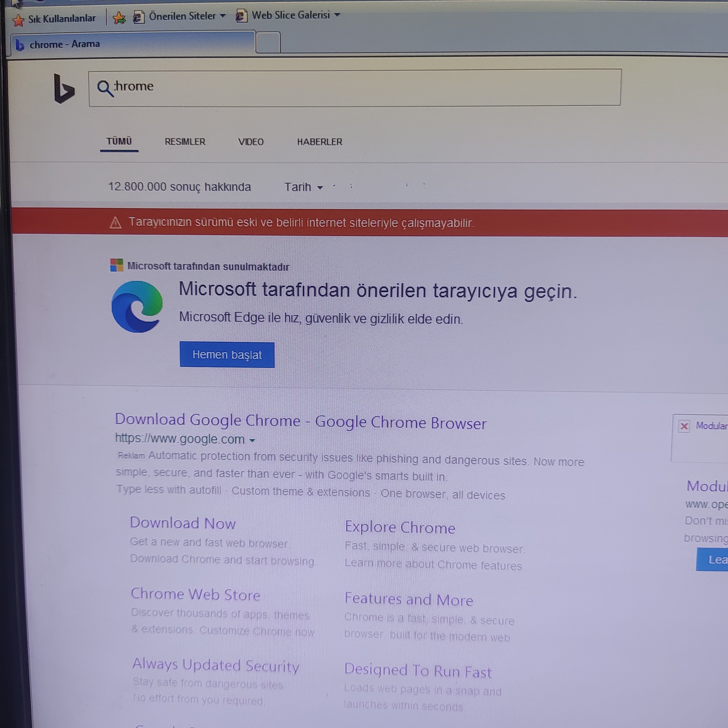Click the warning triangle in red banner

116,223
